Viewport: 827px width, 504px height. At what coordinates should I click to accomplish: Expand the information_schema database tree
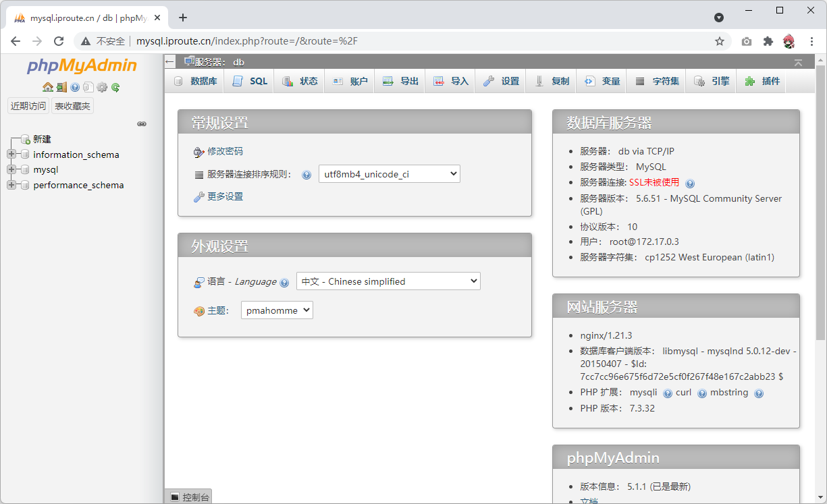point(11,155)
